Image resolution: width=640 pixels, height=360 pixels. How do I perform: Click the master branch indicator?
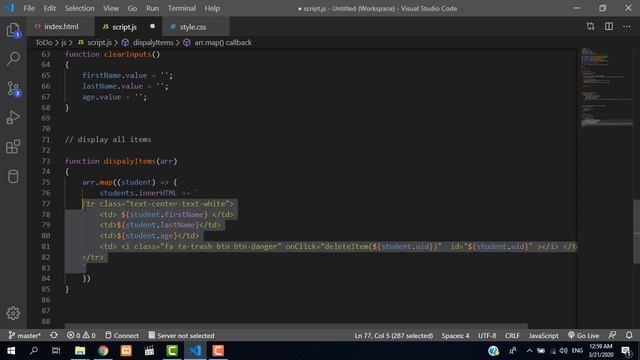tap(24, 336)
